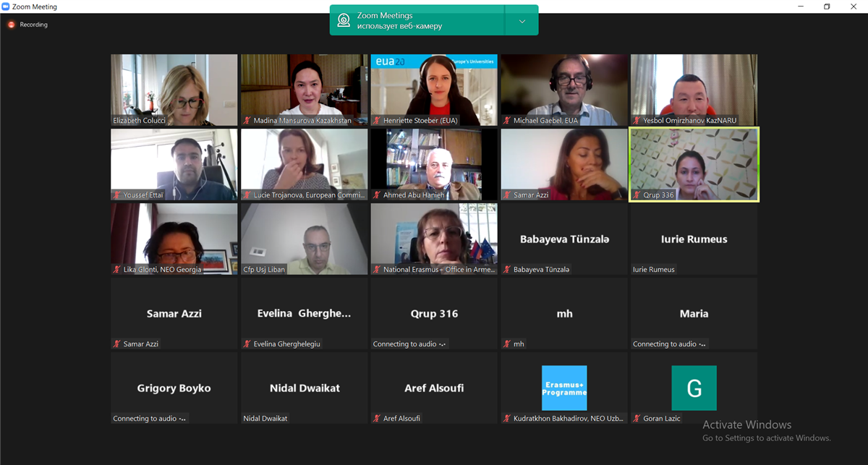This screenshot has width=868, height=465.
Task: Click the Babayeva Tünzalə participant tile
Action: (564, 239)
